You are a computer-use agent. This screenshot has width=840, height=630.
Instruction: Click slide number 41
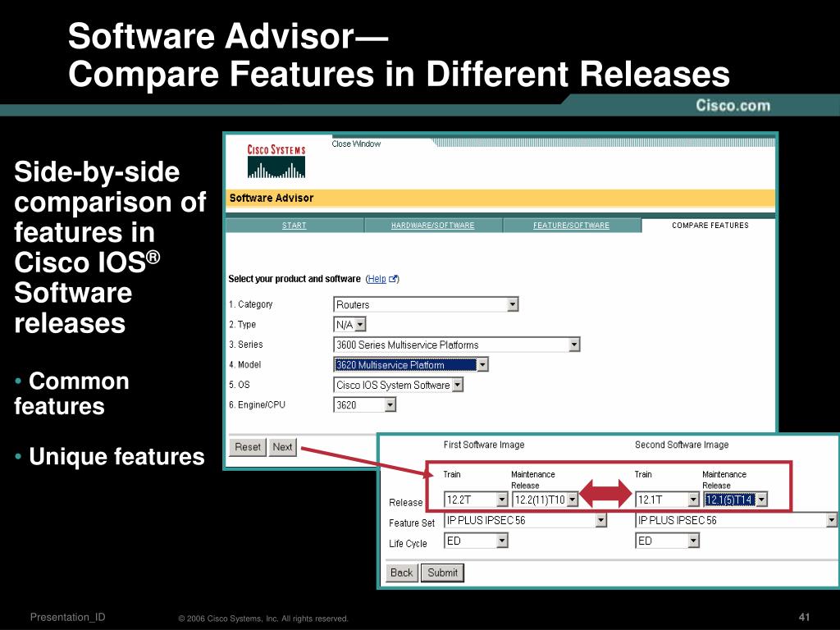[804, 617]
